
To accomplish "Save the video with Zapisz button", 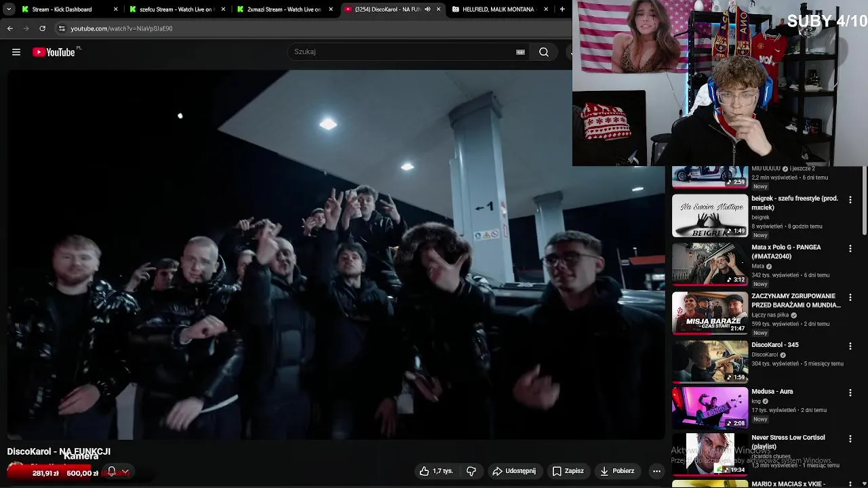I will click(568, 471).
